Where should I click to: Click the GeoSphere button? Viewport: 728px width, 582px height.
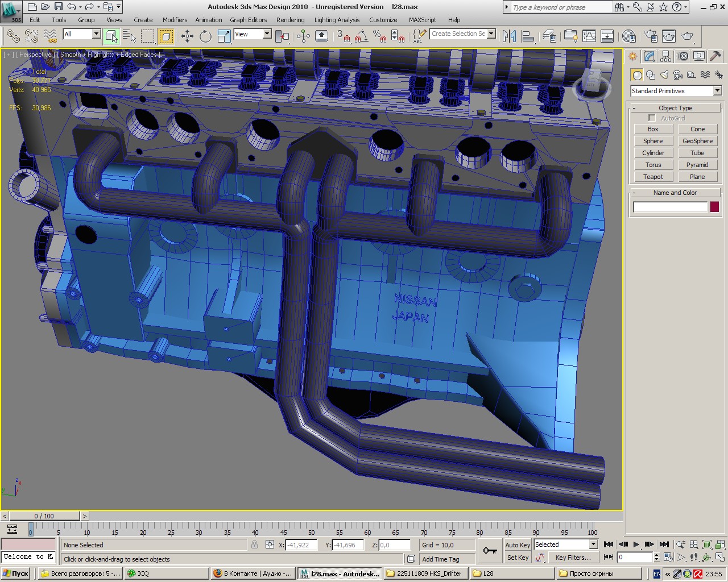click(x=697, y=141)
